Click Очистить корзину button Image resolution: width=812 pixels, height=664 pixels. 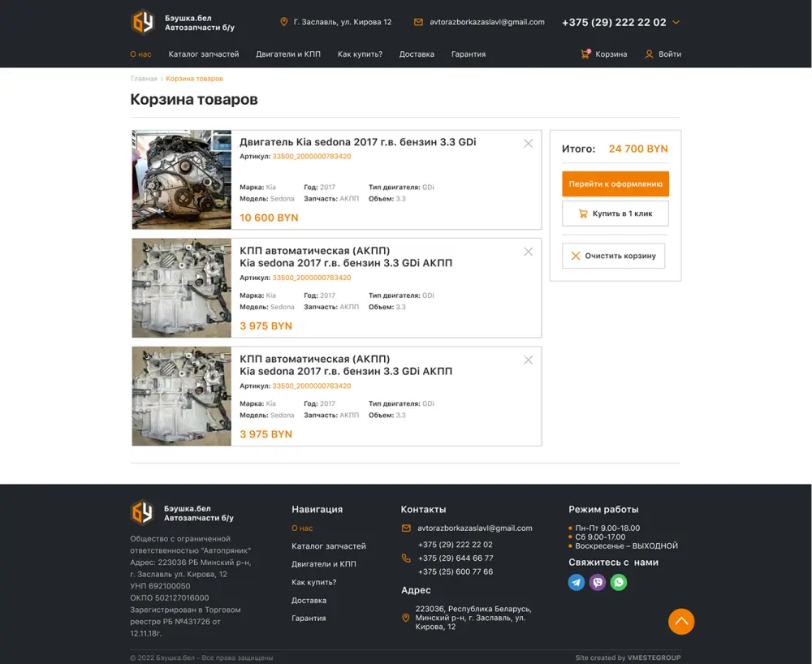[x=614, y=256]
